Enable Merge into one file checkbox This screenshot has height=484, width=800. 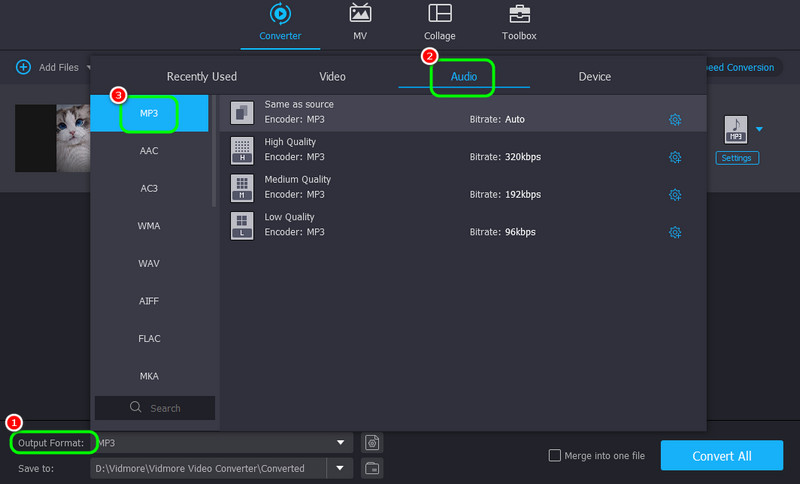(555, 456)
